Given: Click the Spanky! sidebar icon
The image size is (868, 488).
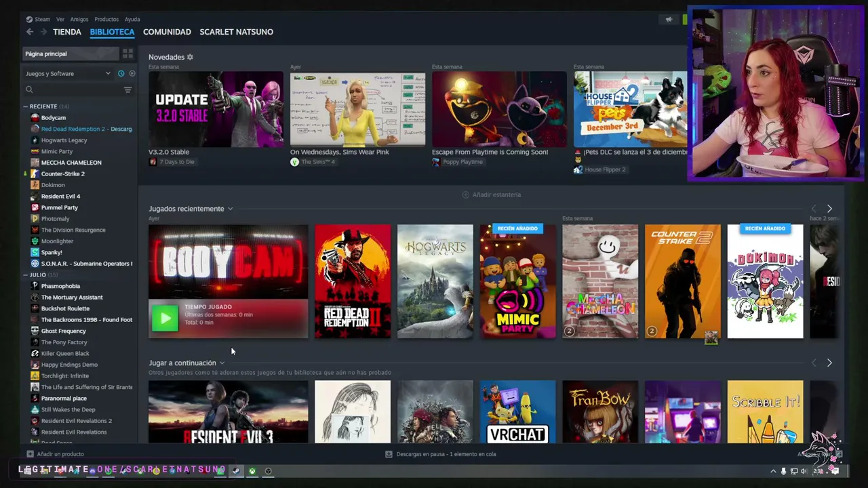Looking at the screenshot, I should click(35, 252).
